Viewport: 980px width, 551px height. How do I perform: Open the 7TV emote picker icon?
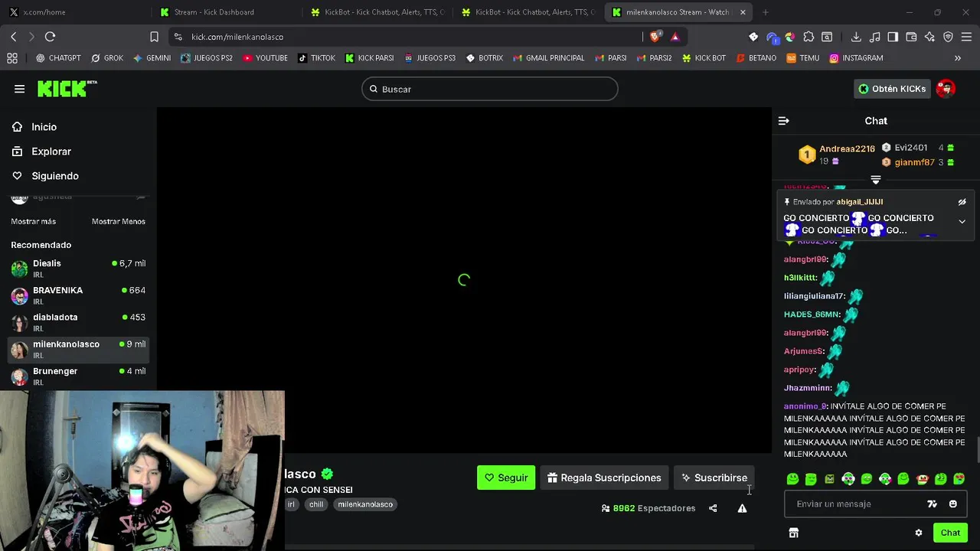(x=932, y=504)
